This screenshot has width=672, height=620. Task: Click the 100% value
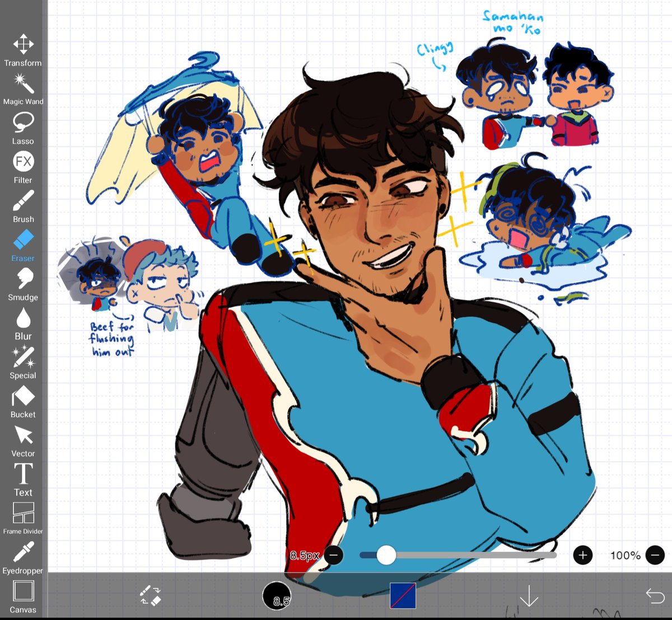pos(625,555)
